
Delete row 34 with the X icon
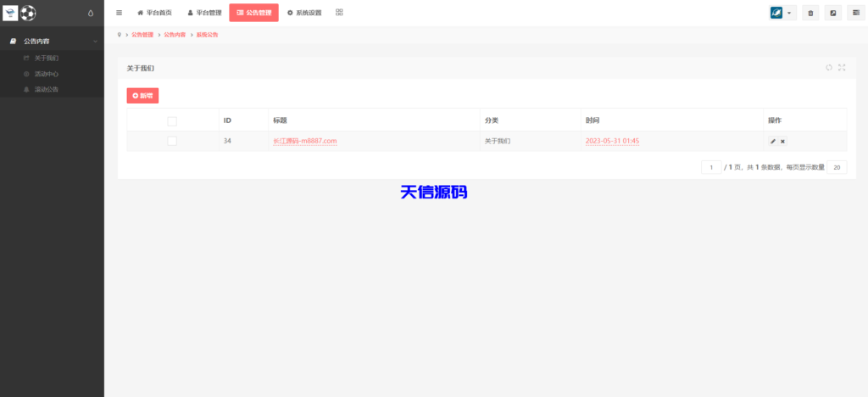tap(782, 141)
